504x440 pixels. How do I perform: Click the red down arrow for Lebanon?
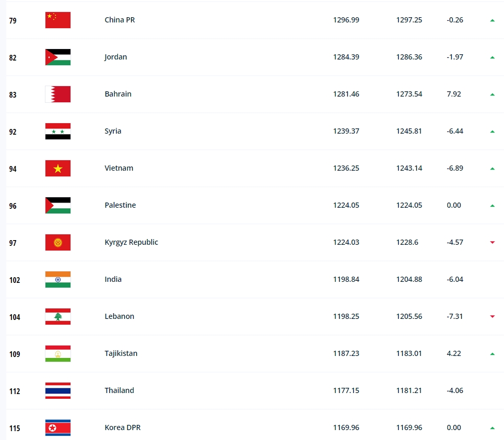pos(492,317)
